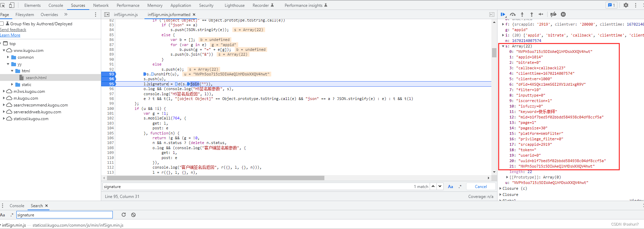Close the infSign.min.js:formatted tab
Viewport: 644px width, 229px height.
194,15
